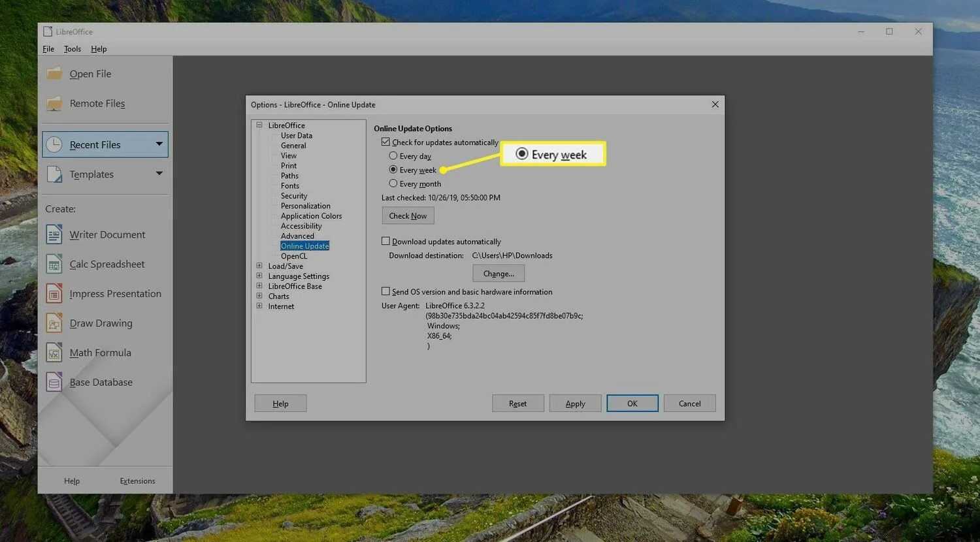Open the Tools menu
980x542 pixels.
73,49
